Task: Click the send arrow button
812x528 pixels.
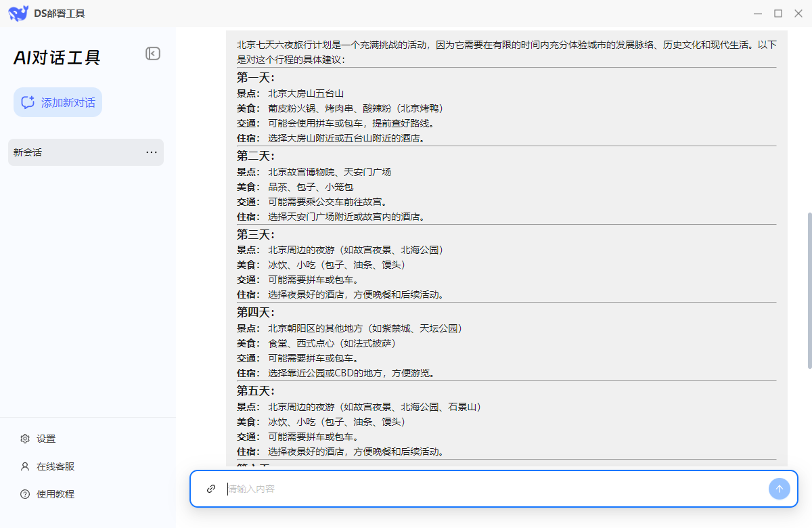Action: coord(779,489)
